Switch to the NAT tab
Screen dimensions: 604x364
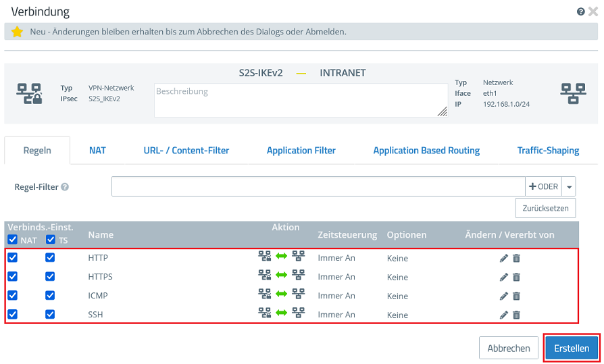[97, 151]
